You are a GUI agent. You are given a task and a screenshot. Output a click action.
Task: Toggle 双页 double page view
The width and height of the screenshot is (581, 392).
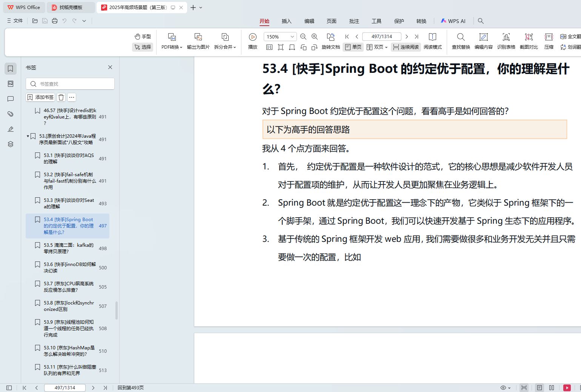tap(377, 47)
